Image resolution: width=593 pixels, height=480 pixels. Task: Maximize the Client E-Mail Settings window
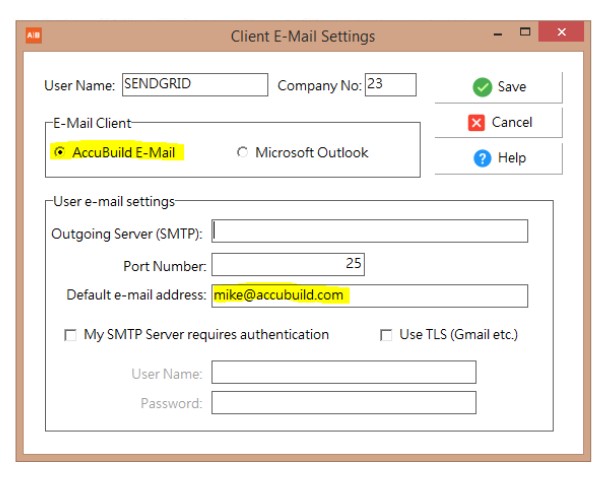click(525, 32)
